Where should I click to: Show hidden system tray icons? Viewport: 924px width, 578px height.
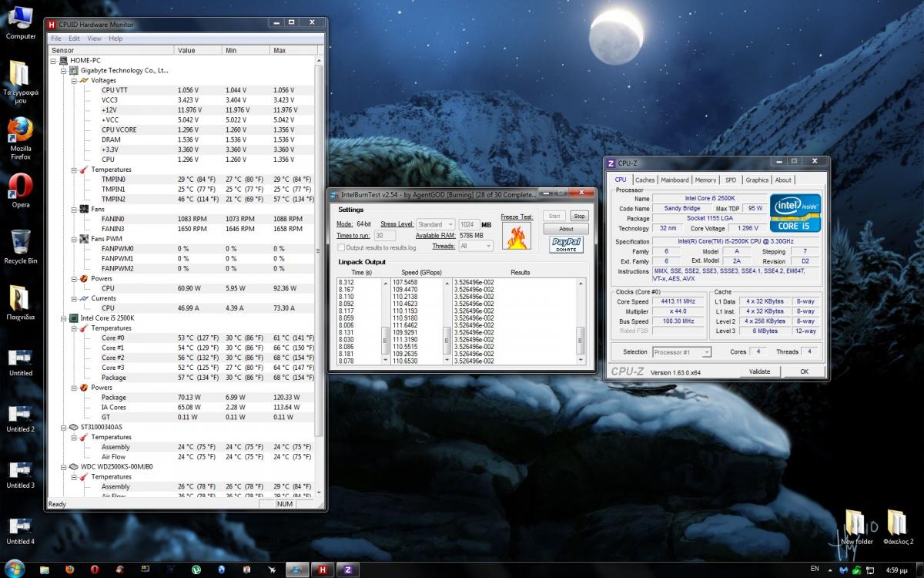tap(830, 570)
